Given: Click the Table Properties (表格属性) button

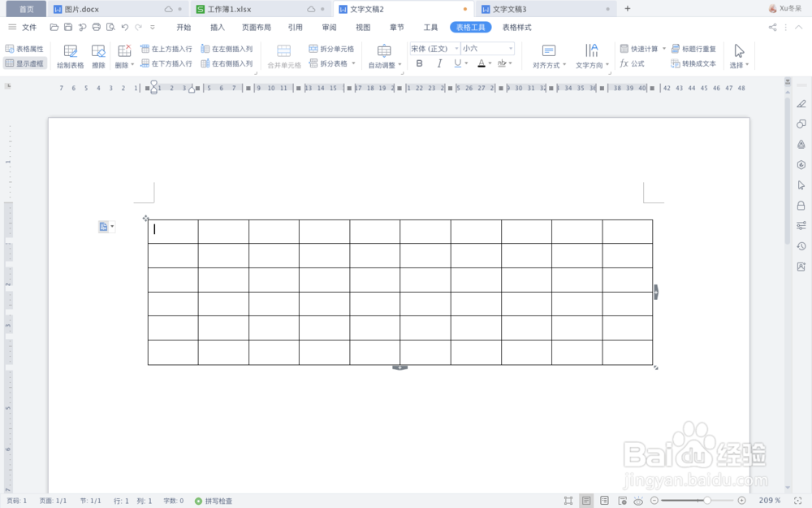Looking at the screenshot, I should point(24,49).
